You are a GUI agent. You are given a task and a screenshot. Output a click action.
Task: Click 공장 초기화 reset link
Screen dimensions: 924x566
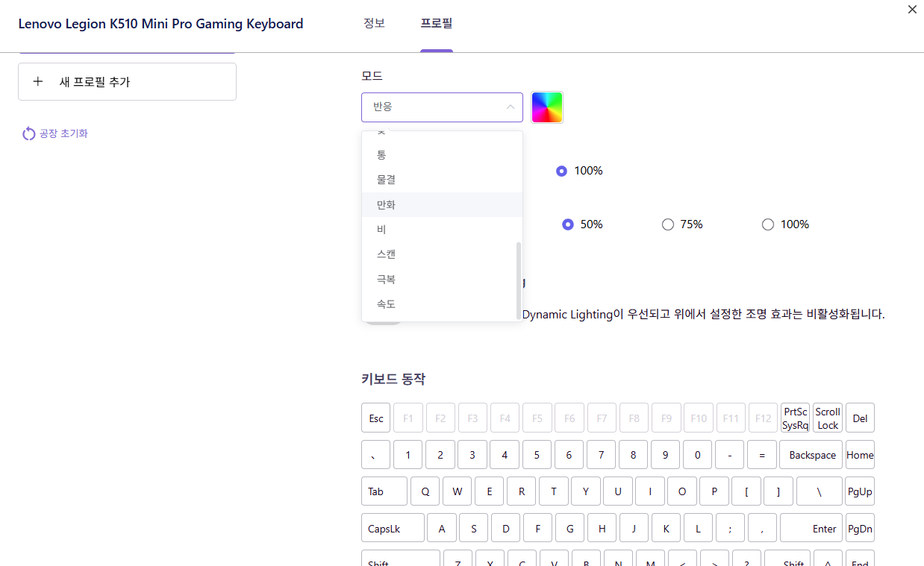(x=63, y=134)
